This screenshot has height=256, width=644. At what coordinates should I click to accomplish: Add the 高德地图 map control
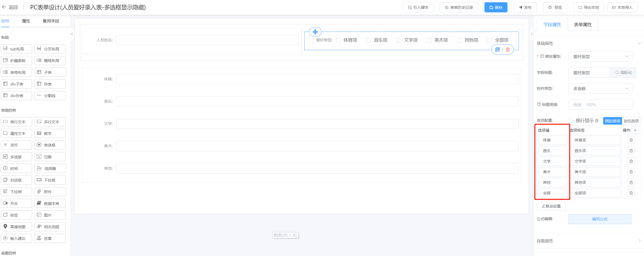16,227
